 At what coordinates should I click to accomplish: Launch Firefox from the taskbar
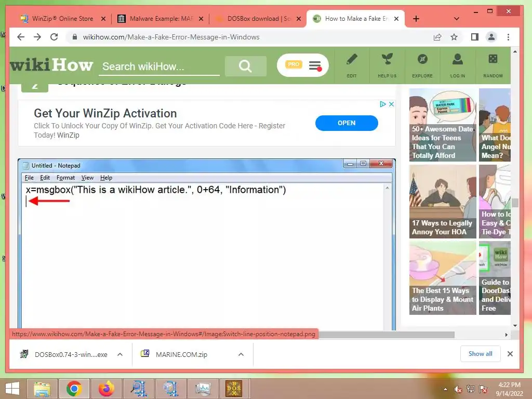click(106, 389)
